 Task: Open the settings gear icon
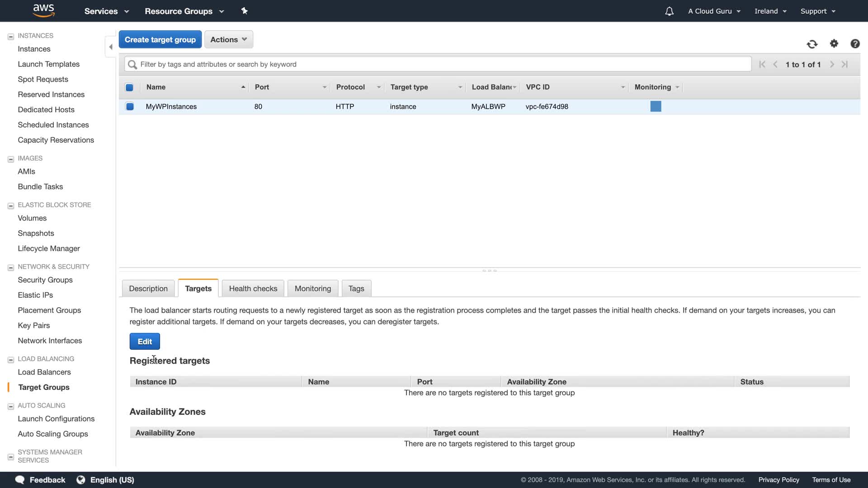click(834, 43)
